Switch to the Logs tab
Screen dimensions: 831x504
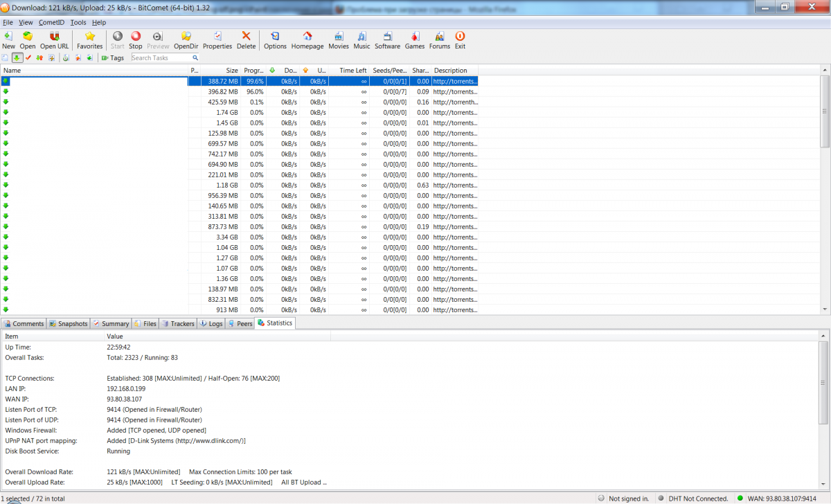point(211,323)
